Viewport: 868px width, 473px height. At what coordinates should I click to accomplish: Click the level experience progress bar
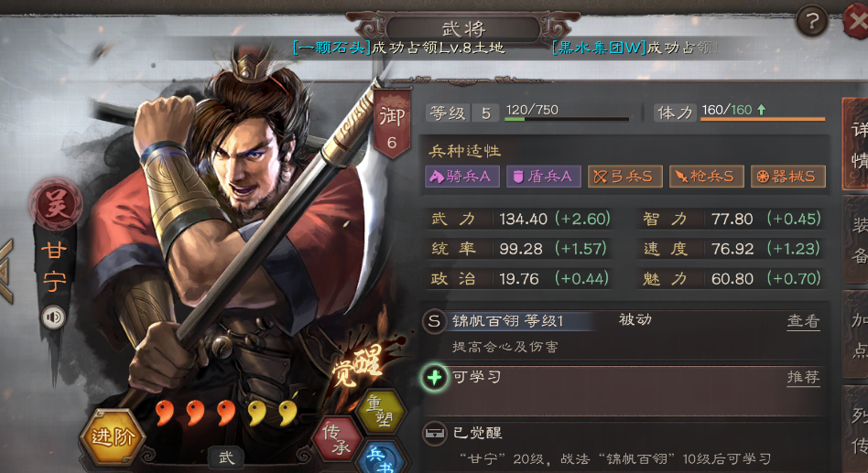tap(567, 119)
